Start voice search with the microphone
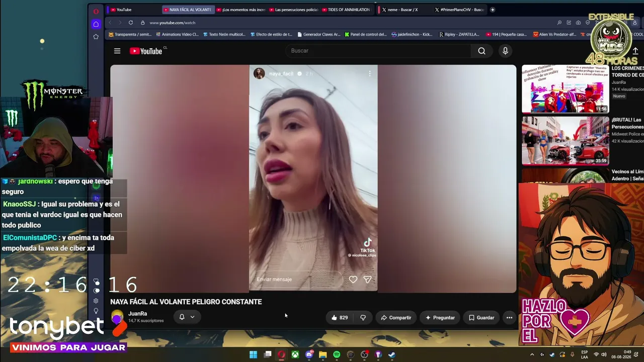 (x=505, y=51)
